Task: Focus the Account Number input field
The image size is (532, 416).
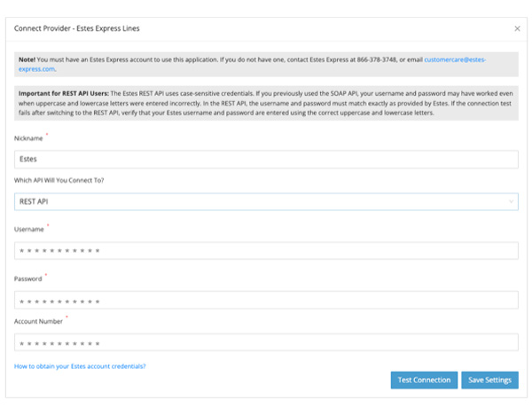Action: click(x=266, y=342)
